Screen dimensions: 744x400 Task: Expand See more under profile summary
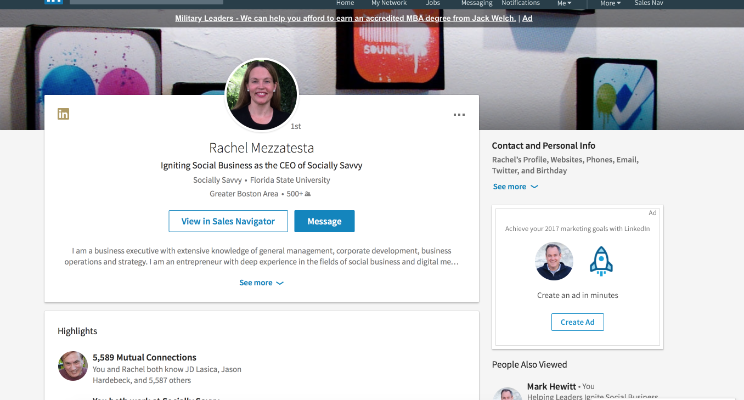click(261, 282)
